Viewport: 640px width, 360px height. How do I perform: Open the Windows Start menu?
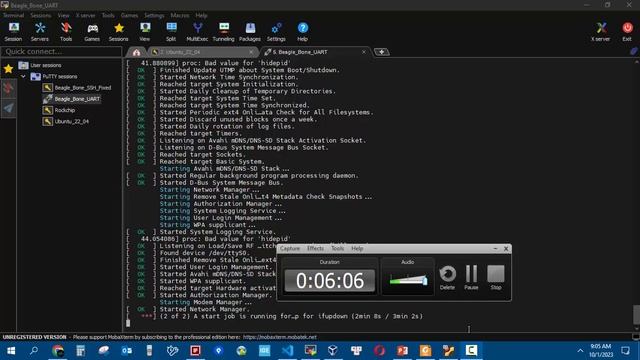click(11, 351)
